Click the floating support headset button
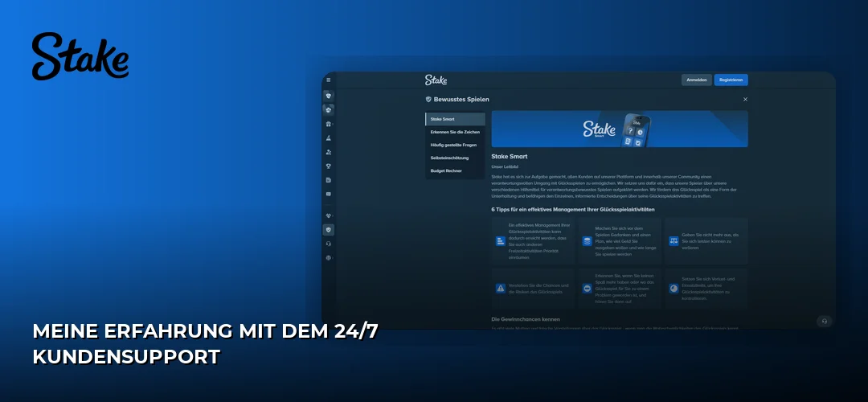 825,321
